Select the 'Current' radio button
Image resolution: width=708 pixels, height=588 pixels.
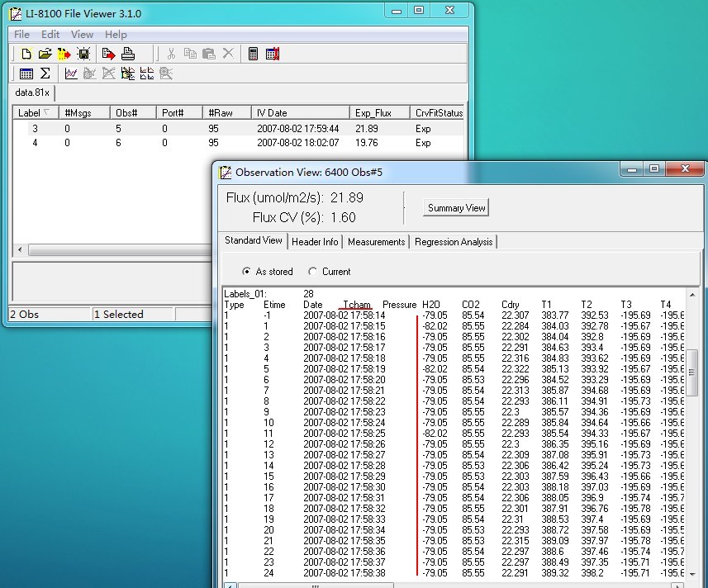tap(312, 271)
